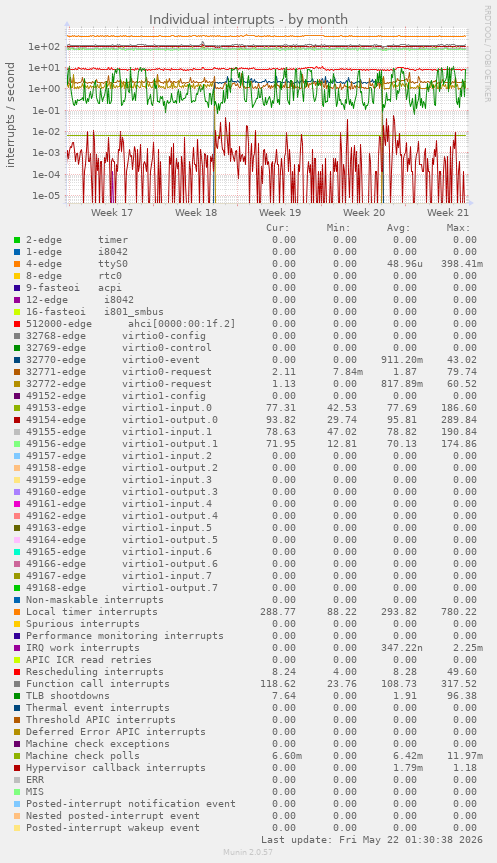Click the Max column header
The width and height of the screenshot is (497, 863).
458,228
